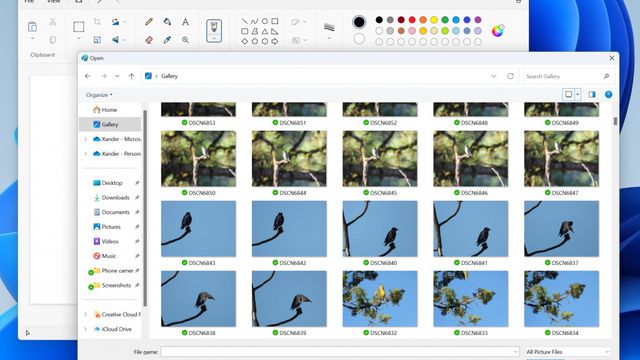
Task: Refresh the Gallery folder view
Action: pos(510,76)
